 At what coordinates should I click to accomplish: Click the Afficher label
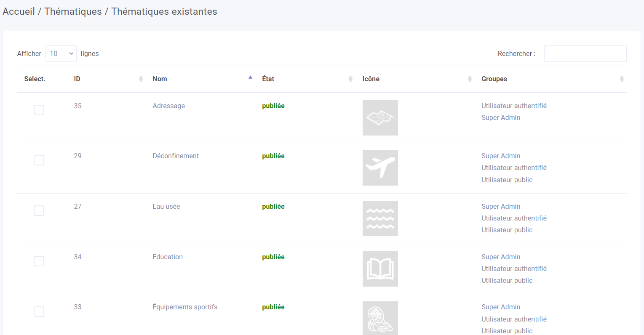29,53
